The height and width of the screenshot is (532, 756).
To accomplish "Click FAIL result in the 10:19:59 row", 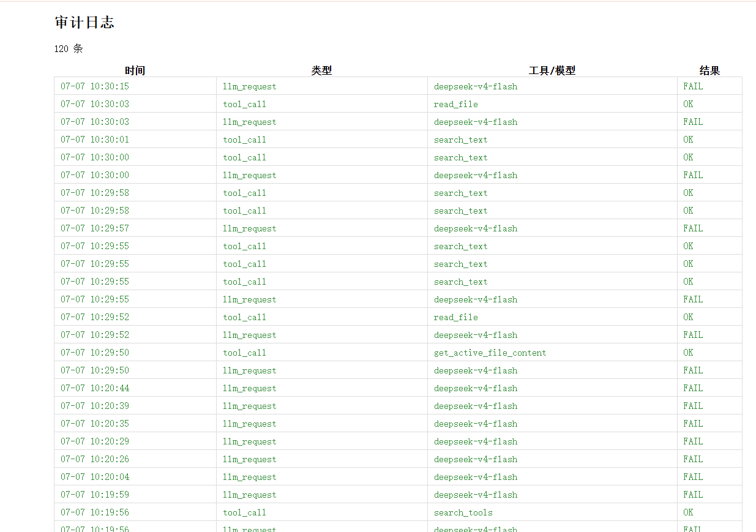I will point(693,495).
